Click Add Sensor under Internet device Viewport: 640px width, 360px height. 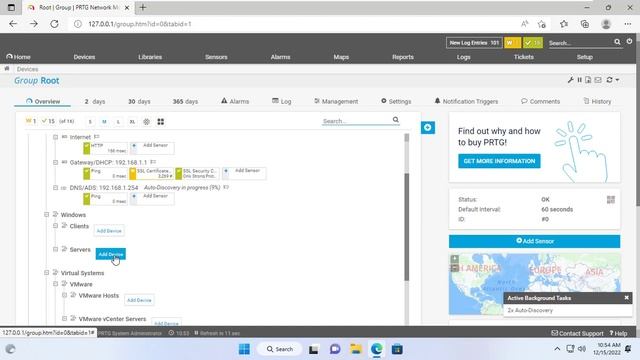(x=152, y=148)
